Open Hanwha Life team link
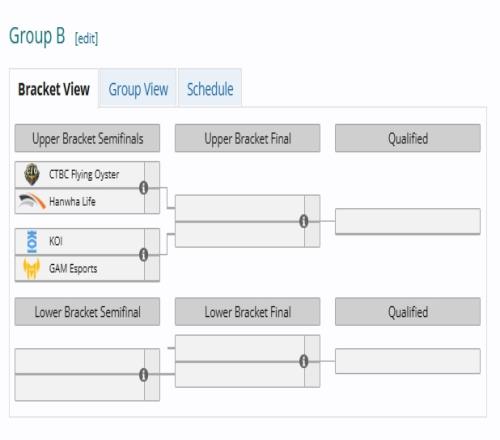This screenshot has height=440, width=500. pyautogui.click(x=72, y=201)
